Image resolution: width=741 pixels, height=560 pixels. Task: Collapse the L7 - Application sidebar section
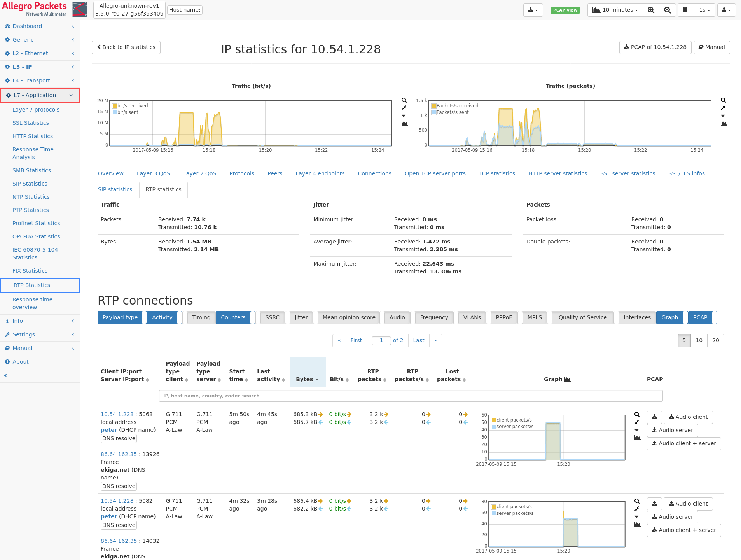coord(40,95)
